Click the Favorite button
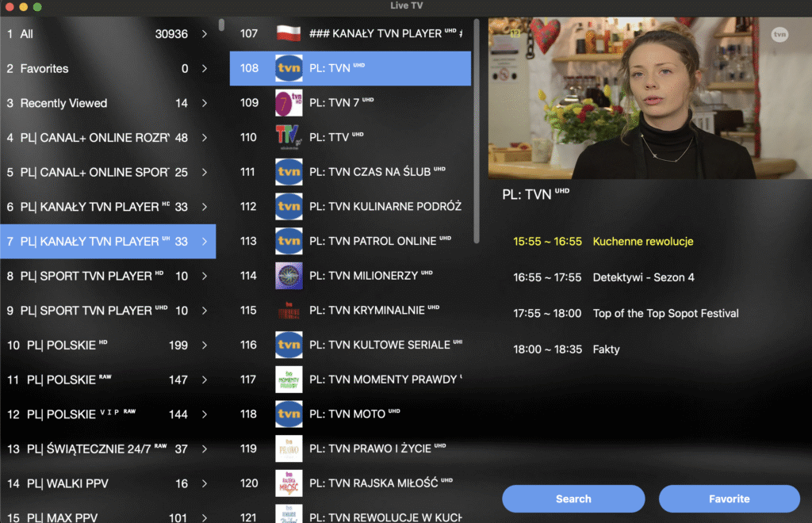Image resolution: width=812 pixels, height=523 pixels. pos(730,498)
